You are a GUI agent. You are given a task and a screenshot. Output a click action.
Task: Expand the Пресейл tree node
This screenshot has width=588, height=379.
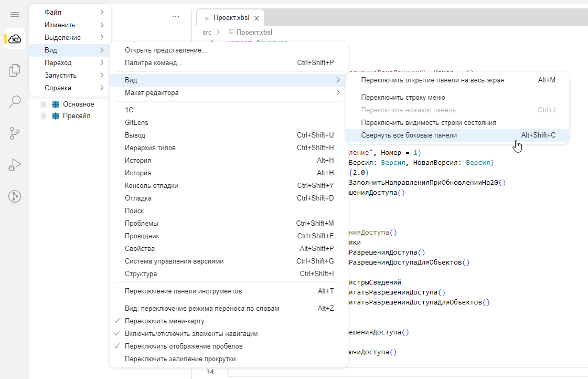click(x=44, y=116)
